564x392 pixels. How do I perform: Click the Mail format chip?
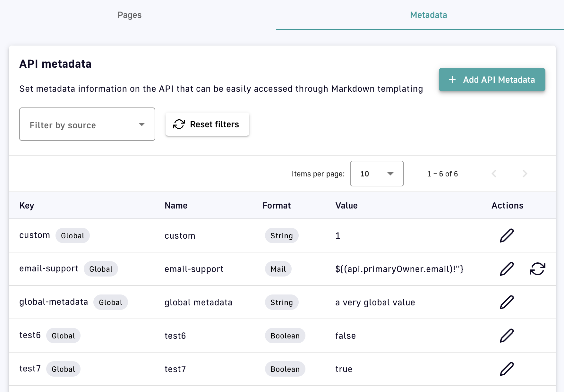pyautogui.click(x=278, y=269)
